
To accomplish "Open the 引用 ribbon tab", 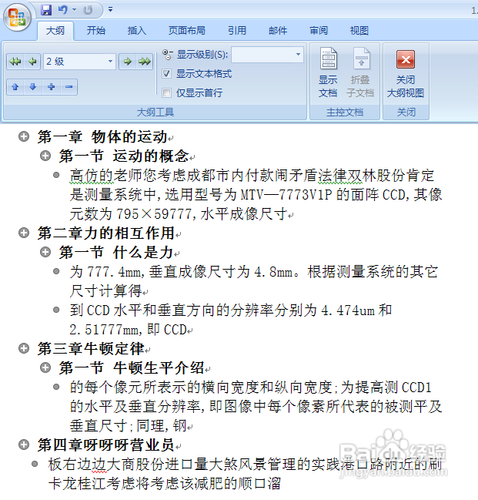I will coord(237,31).
